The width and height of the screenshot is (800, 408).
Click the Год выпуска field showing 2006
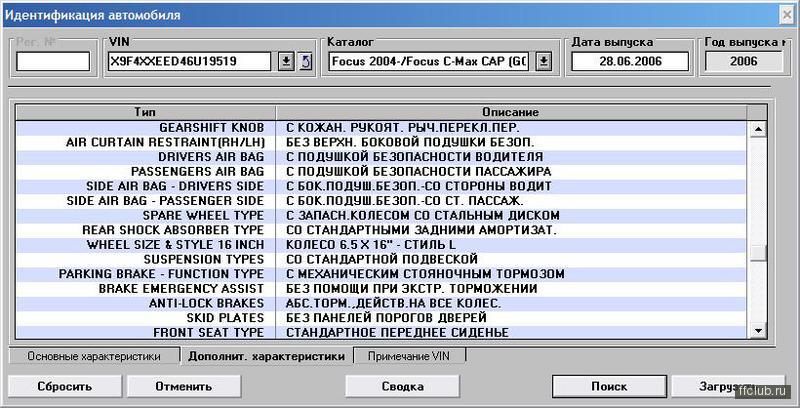click(743, 62)
